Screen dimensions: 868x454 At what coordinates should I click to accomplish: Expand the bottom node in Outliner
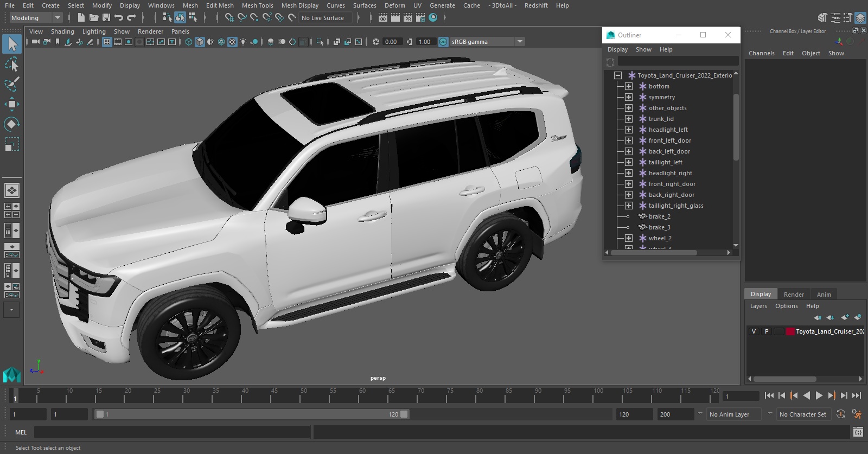tap(629, 86)
